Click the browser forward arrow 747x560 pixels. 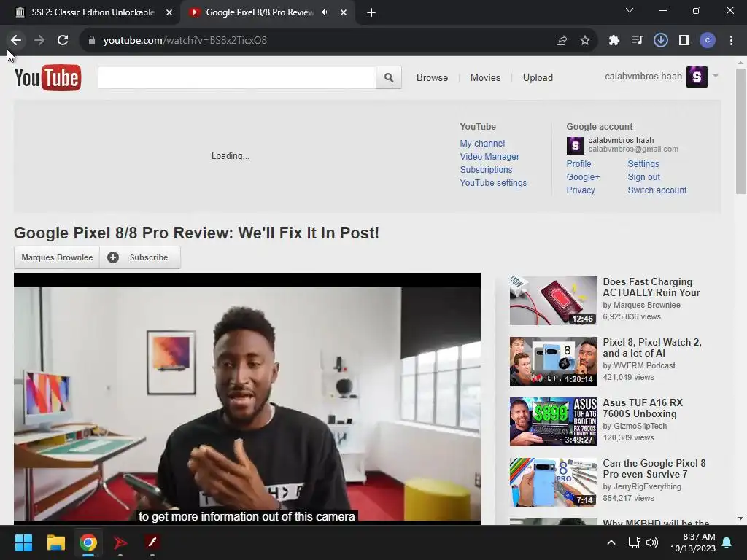[39, 41]
